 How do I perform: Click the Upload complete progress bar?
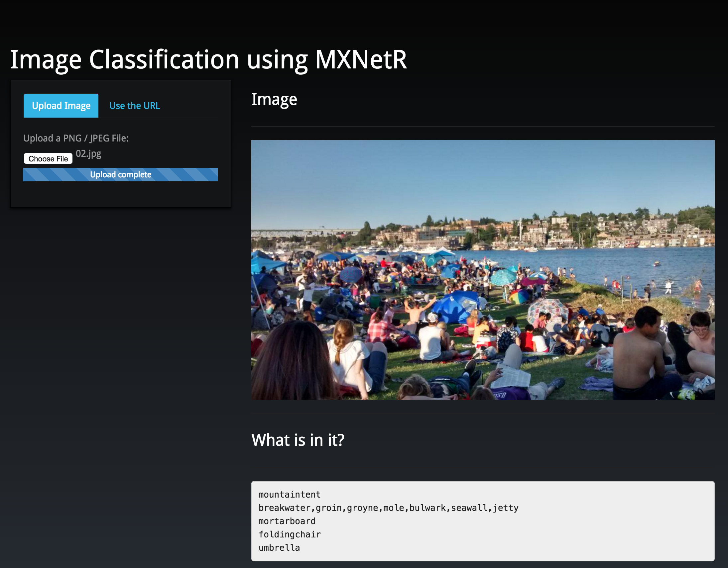click(x=120, y=175)
